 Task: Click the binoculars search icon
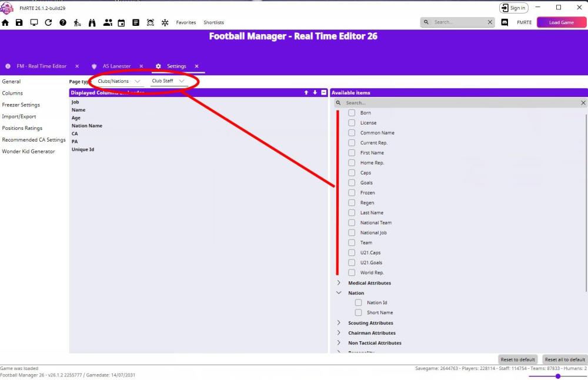(x=92, y=22)
